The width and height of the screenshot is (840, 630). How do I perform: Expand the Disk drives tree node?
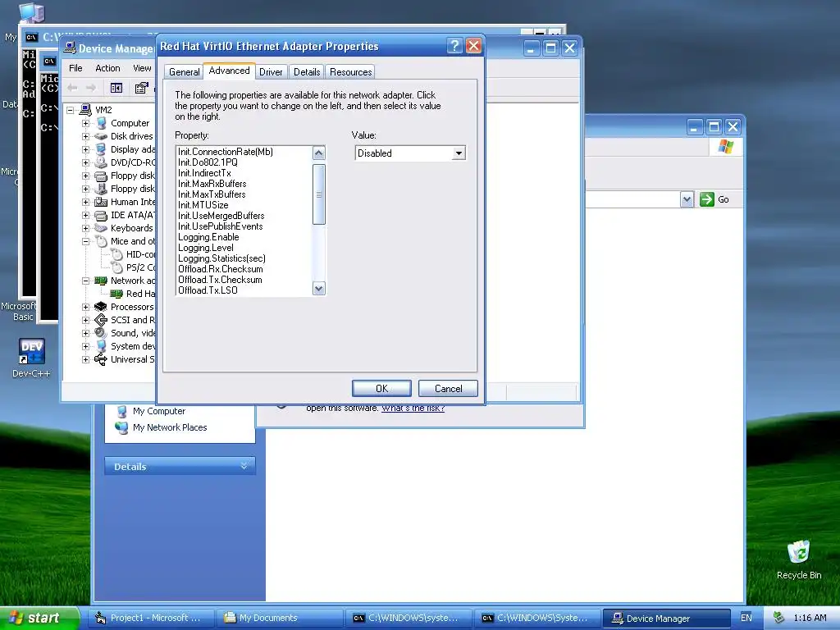[x=85, y=136]
